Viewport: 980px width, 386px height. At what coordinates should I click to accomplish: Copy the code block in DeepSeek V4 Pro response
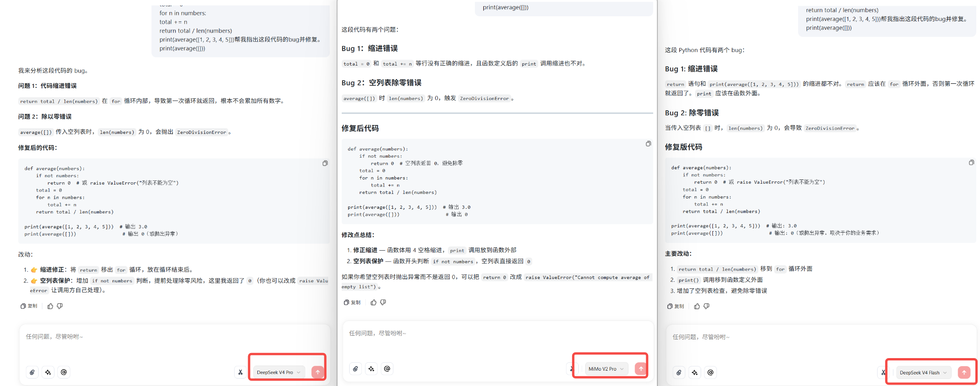click(325, 163)
